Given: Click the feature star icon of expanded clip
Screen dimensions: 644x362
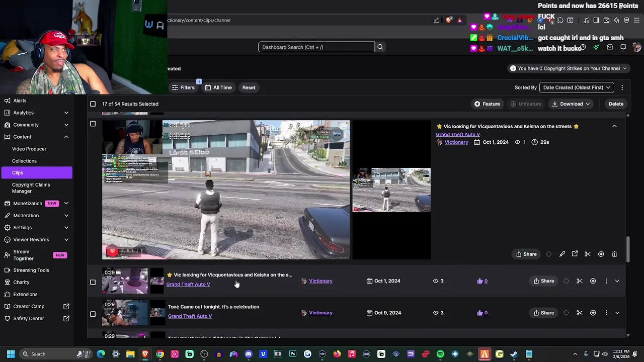Looking at the screenshot, I should pos(601,254).
